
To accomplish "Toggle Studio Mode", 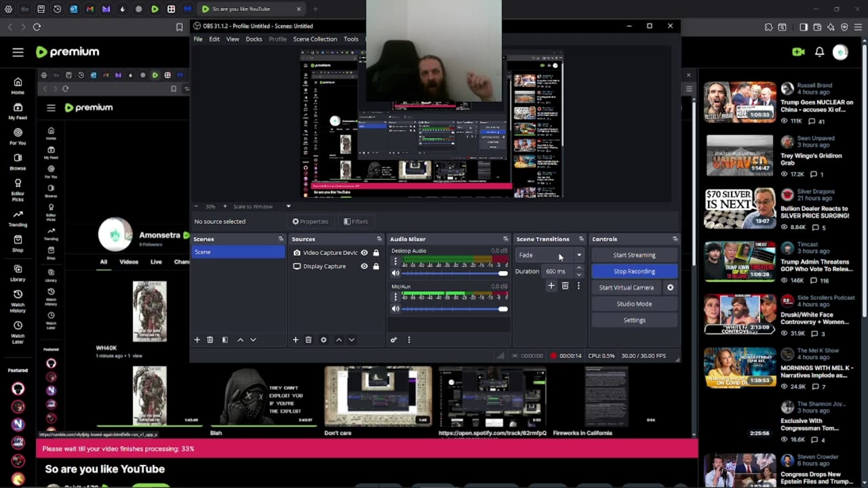I will pos(634,304).
